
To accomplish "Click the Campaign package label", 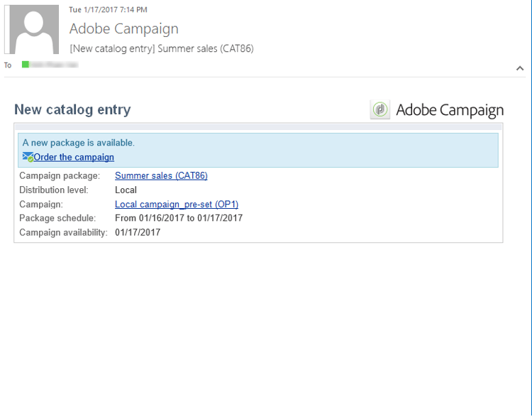I will click(x=60, y=175).
